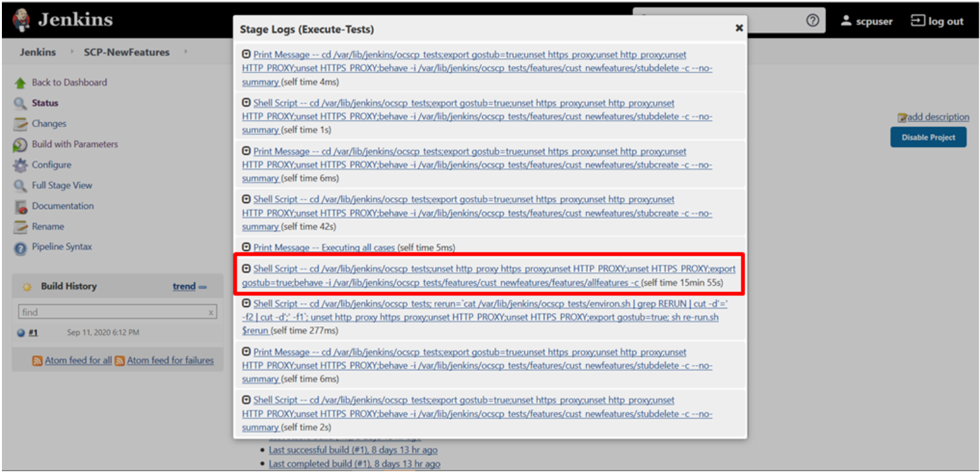
Task: Click Last successful build (#1) link
Action: [x=353, y=450]
